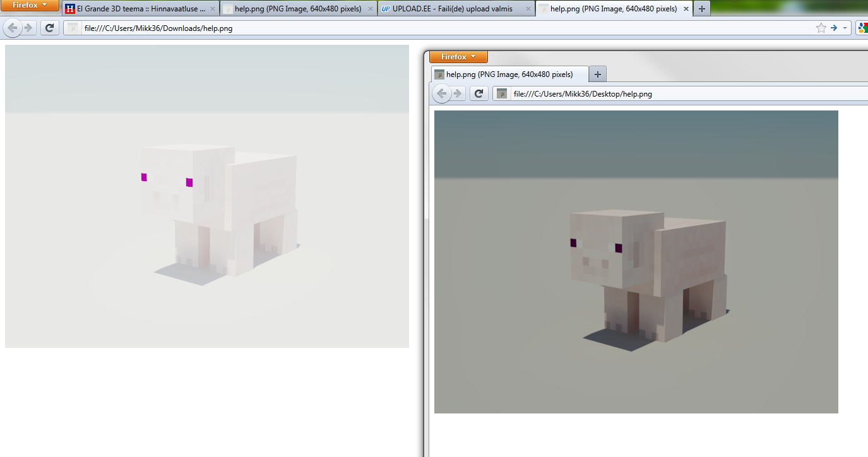Select the help.png tab in the right window
The image size is (868, 457).
point(509,74)
